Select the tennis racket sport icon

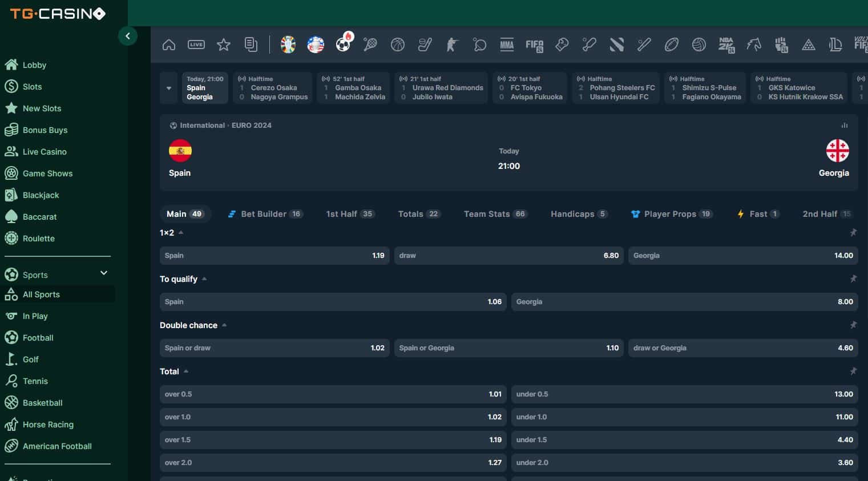pyautogui.click(x=370, y=45)
